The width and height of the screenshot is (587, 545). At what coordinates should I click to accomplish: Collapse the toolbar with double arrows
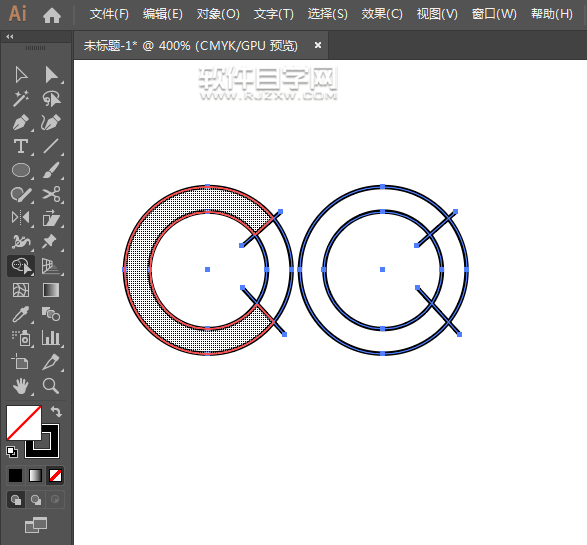[x=10, y=37]
